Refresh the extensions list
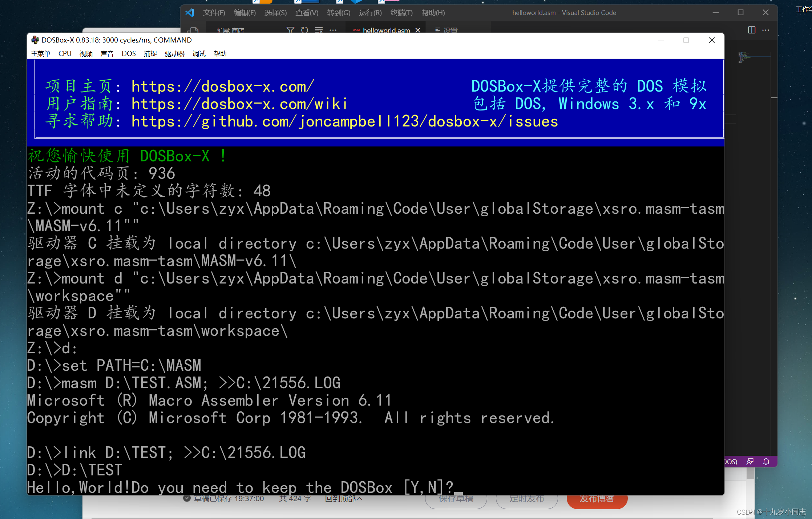 click(x=304, y=30)
